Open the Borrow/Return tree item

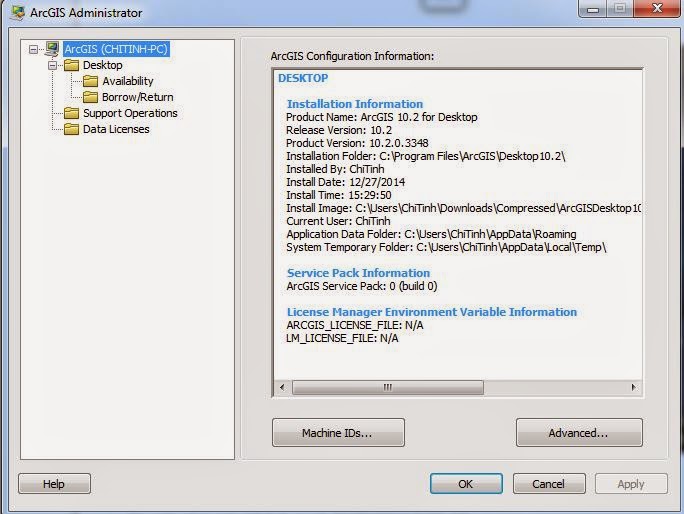(x=137, y=97)
